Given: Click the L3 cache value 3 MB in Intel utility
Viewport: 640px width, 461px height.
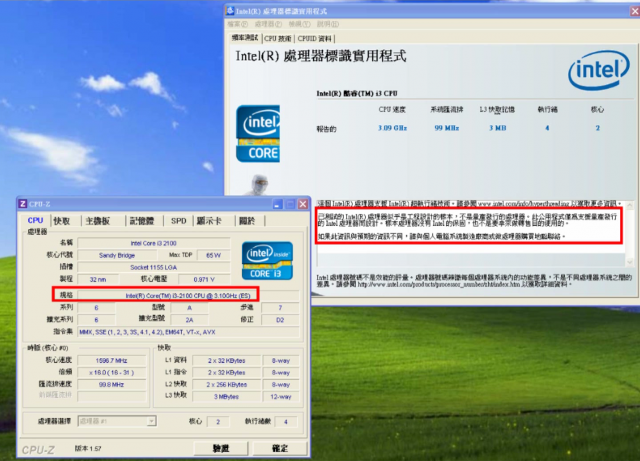Looking at the screenshot, I should pyautogui.click(x=498, y=128).
